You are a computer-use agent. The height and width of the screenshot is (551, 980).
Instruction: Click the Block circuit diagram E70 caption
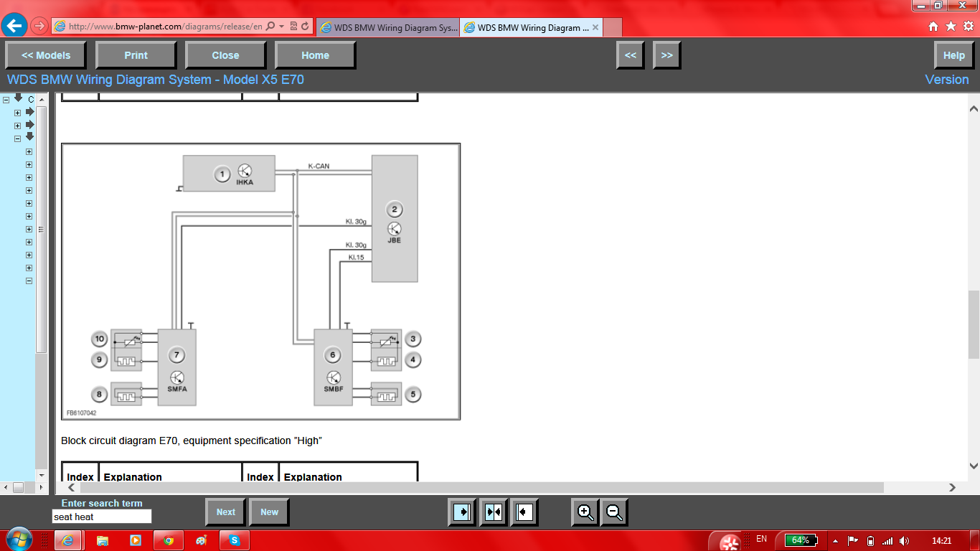pos(192,441)
